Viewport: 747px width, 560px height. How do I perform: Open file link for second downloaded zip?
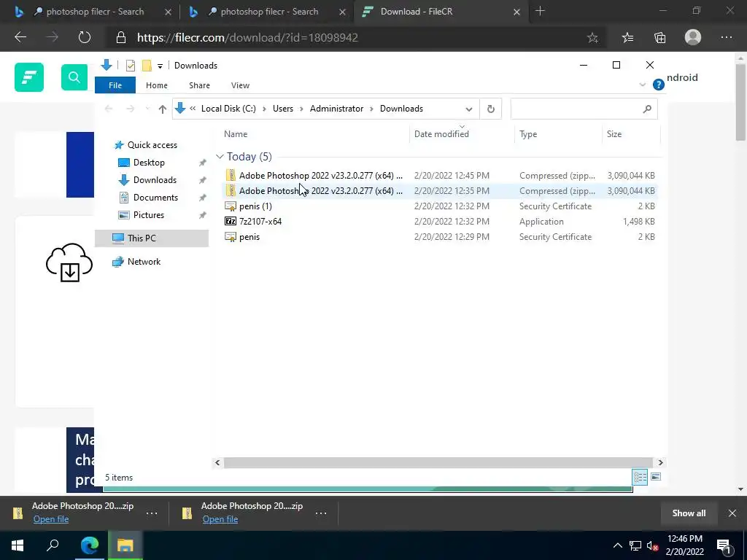[x=220, y=519]
